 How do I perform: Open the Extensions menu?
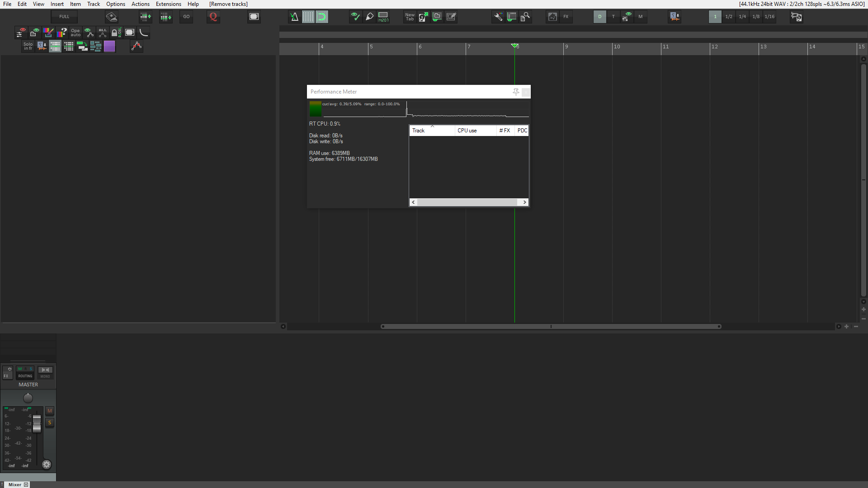168,4
